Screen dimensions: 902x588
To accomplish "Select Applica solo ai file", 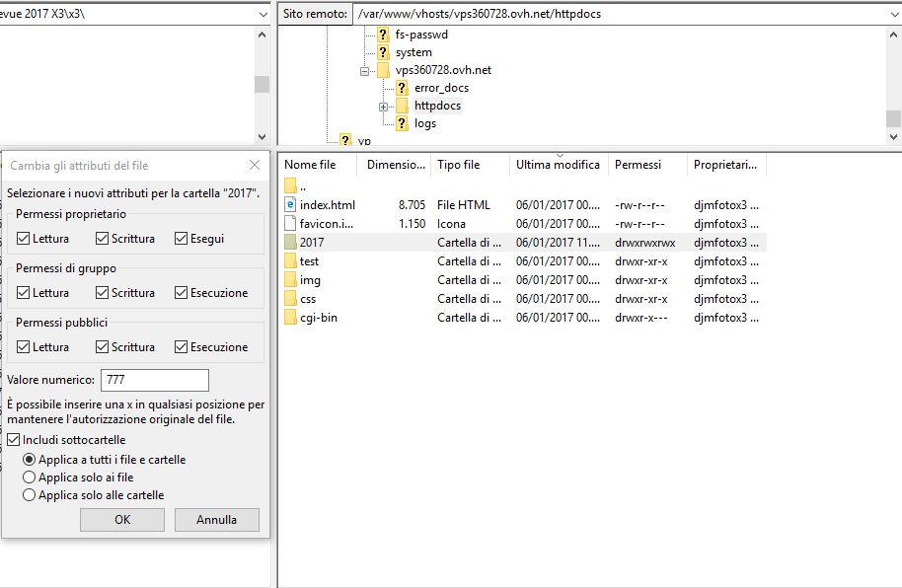I will pos(29,478).
